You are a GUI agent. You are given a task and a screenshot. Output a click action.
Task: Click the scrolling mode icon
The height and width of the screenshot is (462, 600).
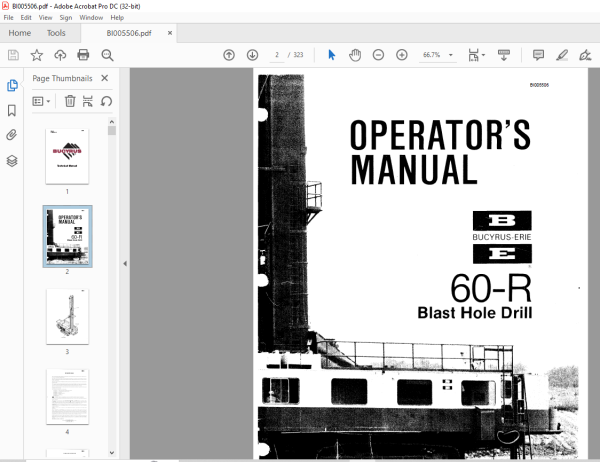(x=504, y=55)
